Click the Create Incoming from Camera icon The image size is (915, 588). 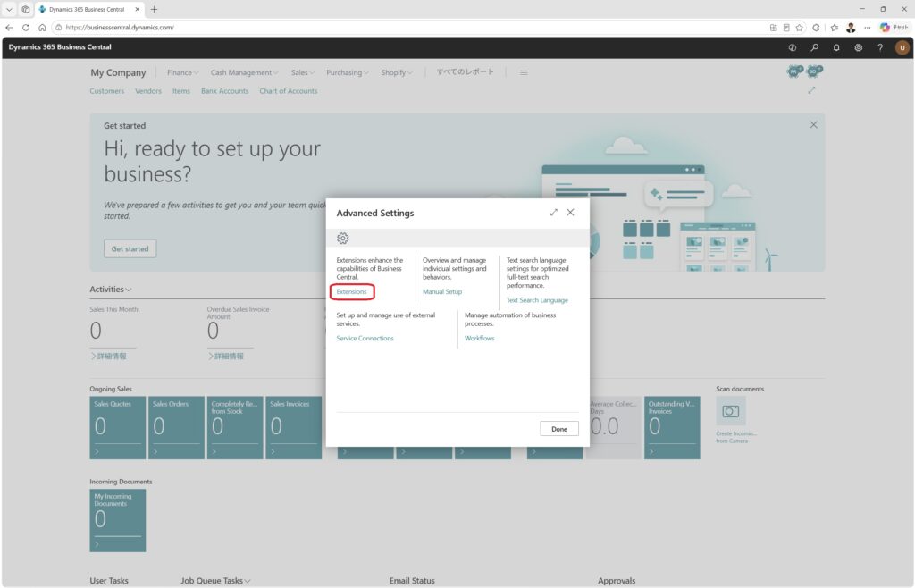click(x=731, y=411)
